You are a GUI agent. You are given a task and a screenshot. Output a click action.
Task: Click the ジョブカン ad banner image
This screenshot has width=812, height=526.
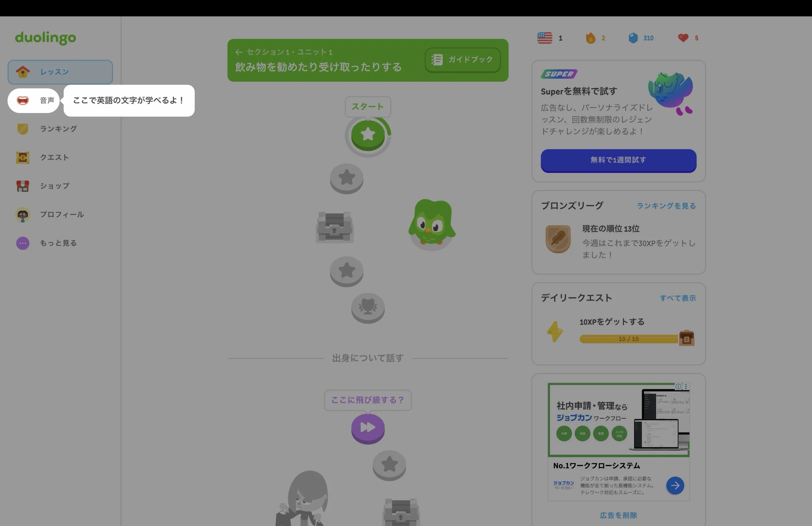pos(618,420)
